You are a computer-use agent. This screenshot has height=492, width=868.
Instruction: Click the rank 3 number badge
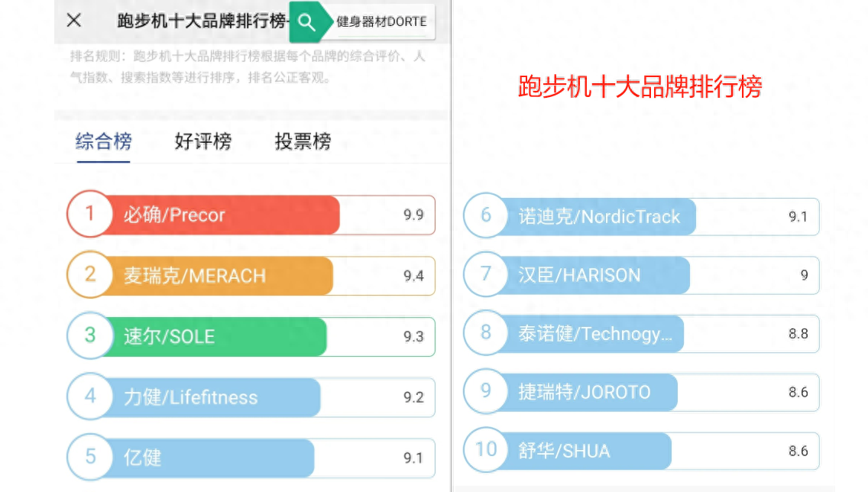pos(92,336)
